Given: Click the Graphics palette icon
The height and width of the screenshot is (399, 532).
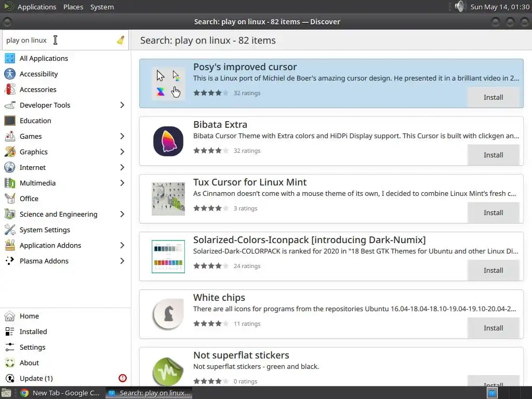Looking at the screenshot, I should point(10,152).
